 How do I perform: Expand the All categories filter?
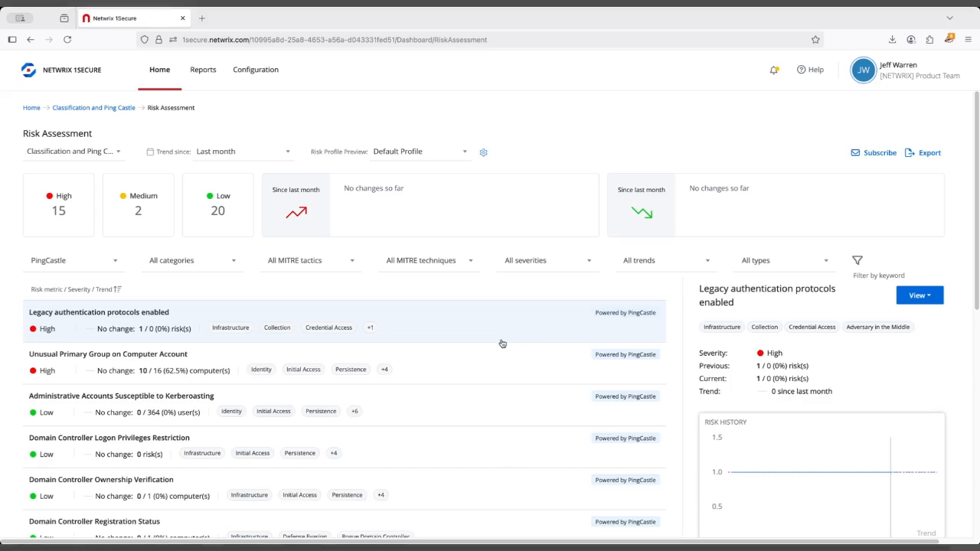(x=192, y=261)
